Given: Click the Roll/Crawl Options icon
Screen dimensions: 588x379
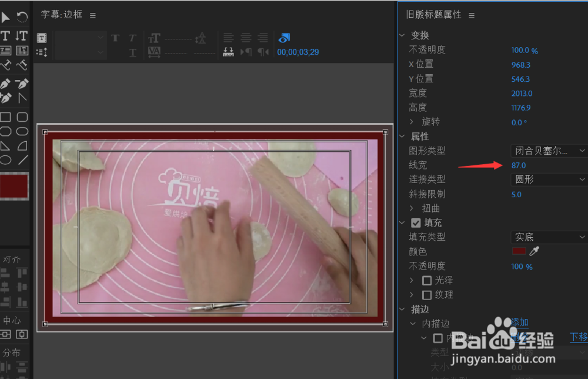Looking at the screenshot, I should (x=42, y=52).
